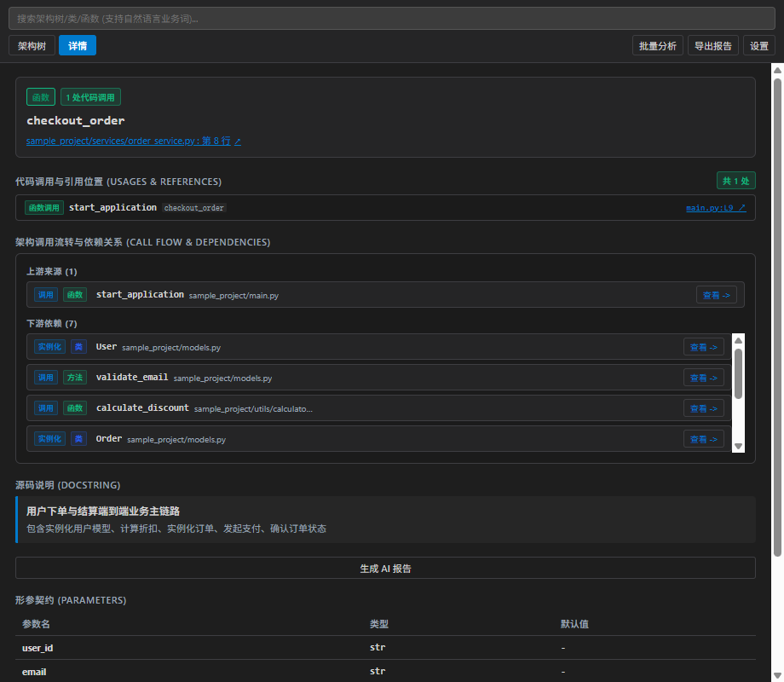Click the 类型 column header
Viewport: 784px width, 682px height.
click(379, 624)
